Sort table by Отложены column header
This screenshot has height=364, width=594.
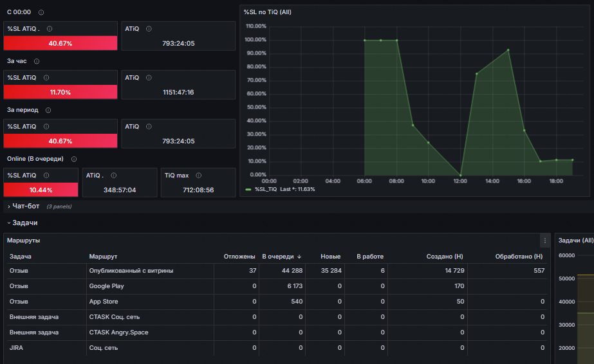pyautogui.click(x=239, y=257)
